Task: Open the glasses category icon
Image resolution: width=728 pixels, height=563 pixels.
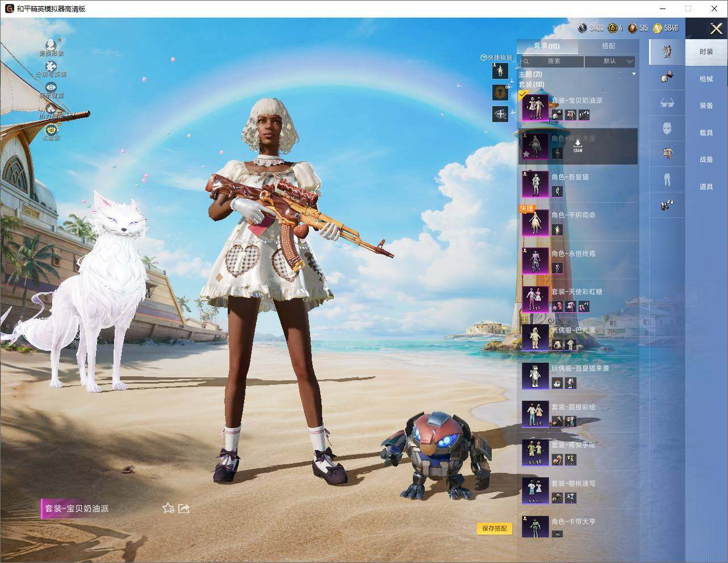Action: click(x=667, y=103)
